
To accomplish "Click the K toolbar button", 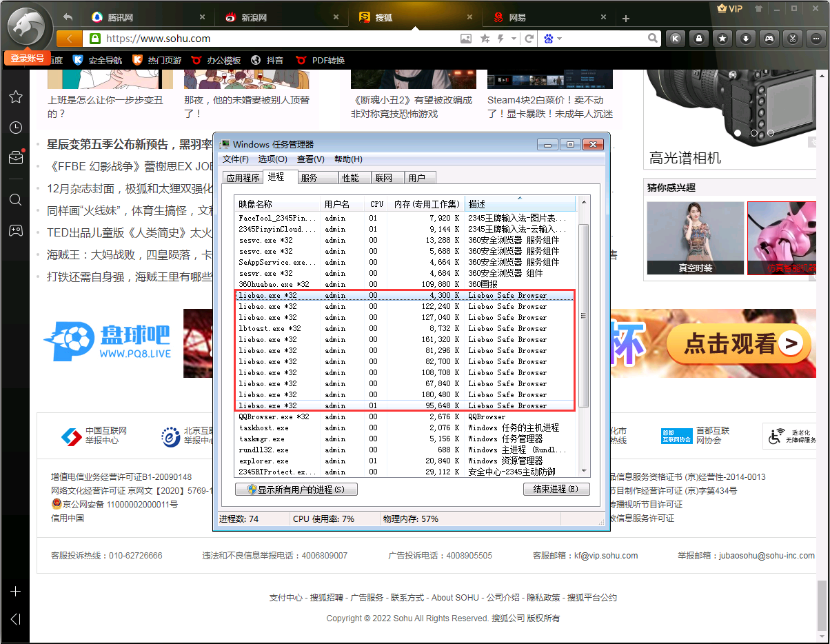I will (676, 39).
